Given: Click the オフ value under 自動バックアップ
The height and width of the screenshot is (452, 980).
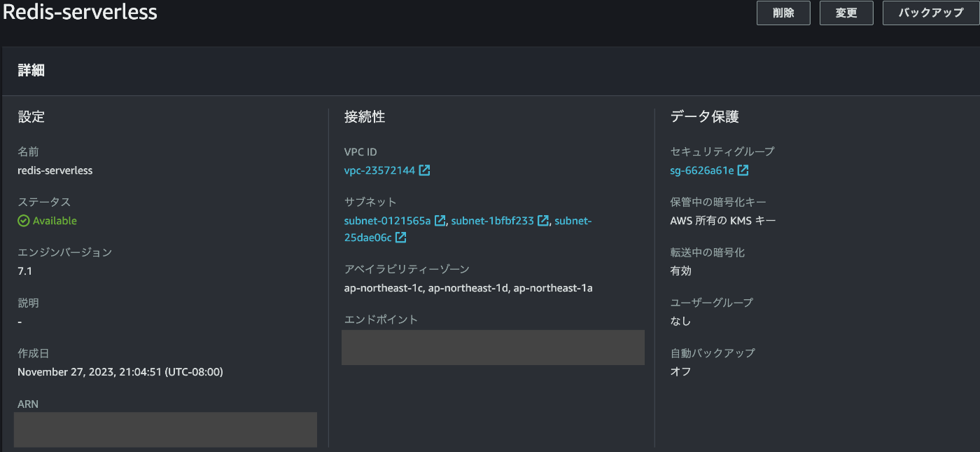Looking at the screenshot, I should [x=680, y=371].
